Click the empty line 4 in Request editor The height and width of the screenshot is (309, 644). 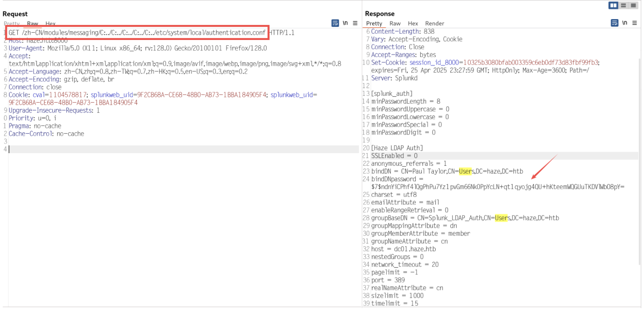pos(182,150)
